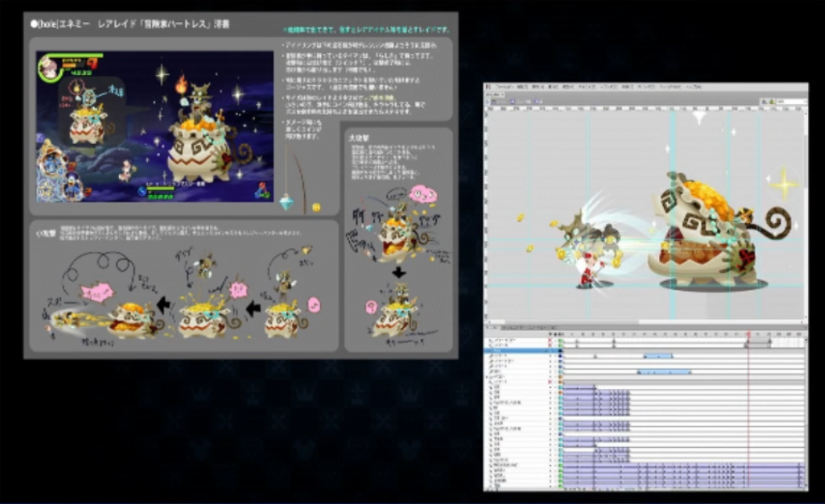Select the white sparkle at the stage top
The width and height of the screenshot is (825, 504).
point(699,117)
